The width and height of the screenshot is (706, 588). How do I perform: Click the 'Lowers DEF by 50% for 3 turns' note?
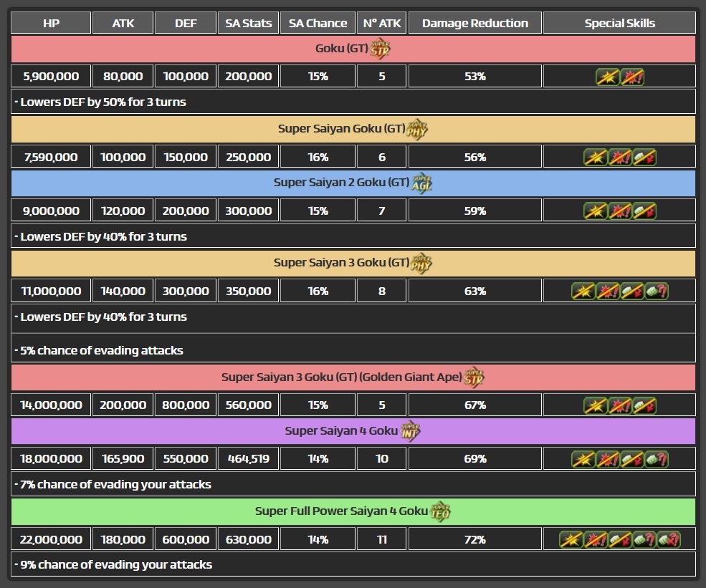coord(353,102)
